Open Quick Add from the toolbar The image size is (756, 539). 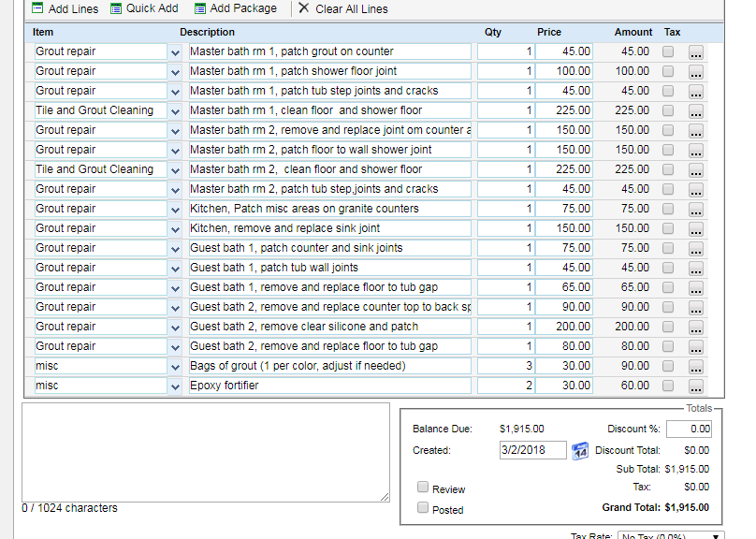pos(116,8)
